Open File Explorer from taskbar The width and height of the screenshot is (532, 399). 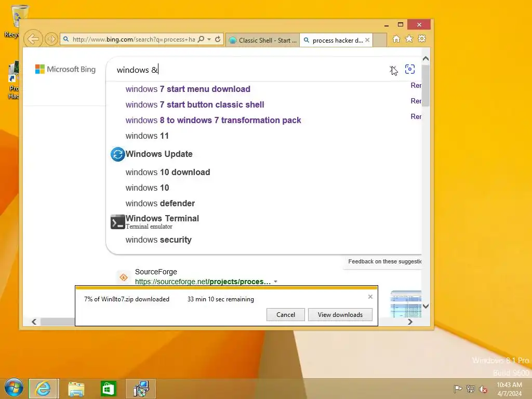pyautogui.click(x=76, y=388)
